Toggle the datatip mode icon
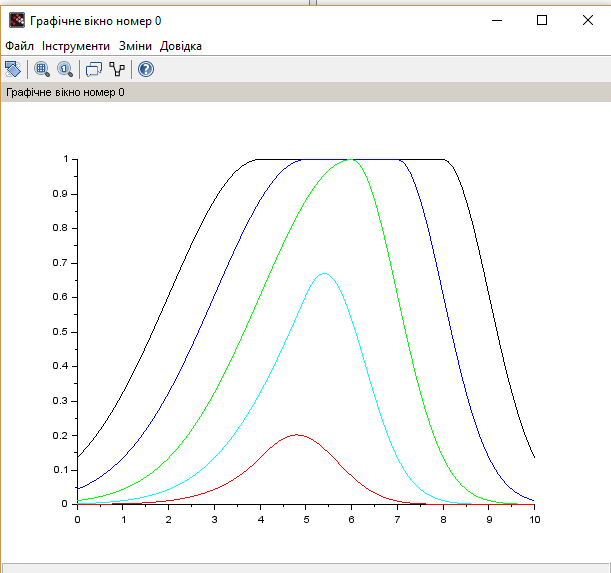Image resolution: width=611 pixels, height=573 pixels. (x=94, y=69)
